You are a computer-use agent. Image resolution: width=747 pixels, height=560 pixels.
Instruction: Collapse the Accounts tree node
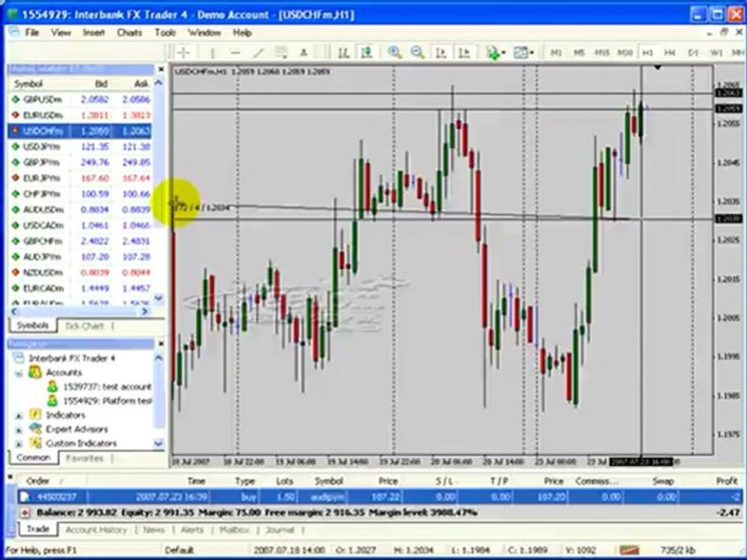click(x=19, y=373)
